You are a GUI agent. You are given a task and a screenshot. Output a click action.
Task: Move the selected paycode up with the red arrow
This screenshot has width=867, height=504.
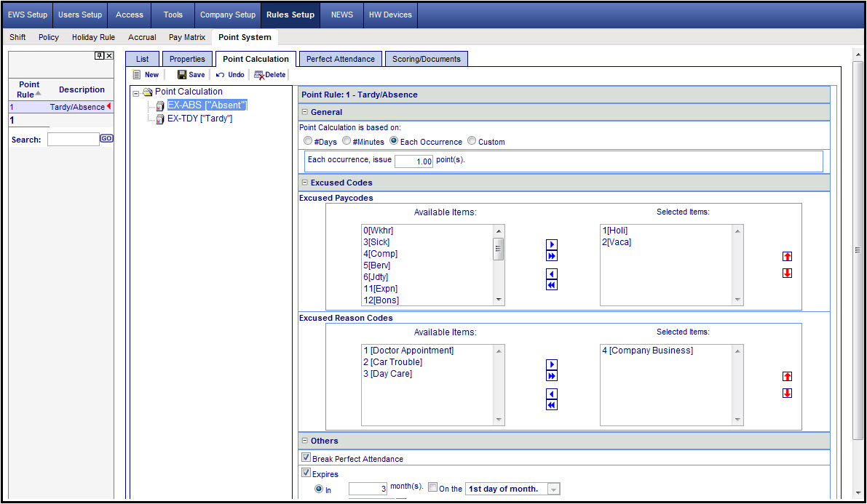click(788, 257)
